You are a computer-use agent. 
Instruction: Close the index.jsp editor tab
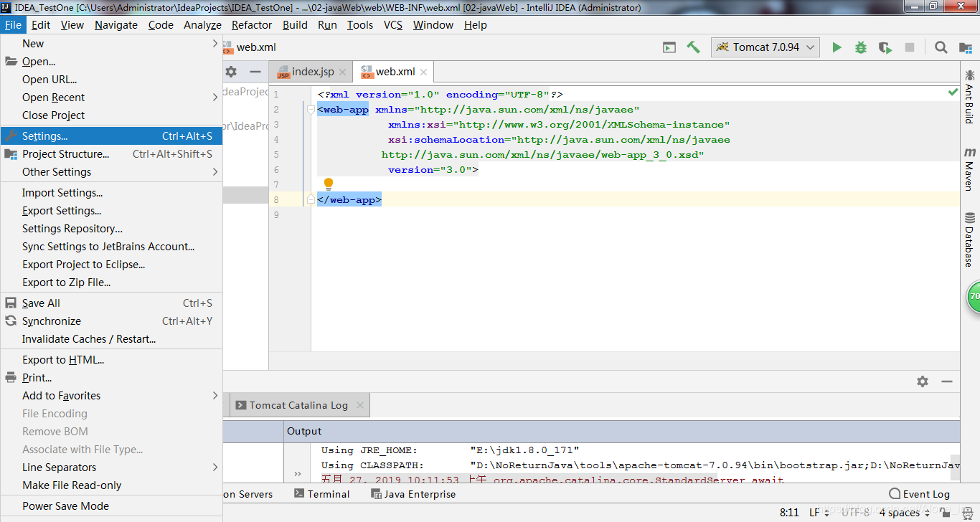pyautogui.click(x=342, y=72)
